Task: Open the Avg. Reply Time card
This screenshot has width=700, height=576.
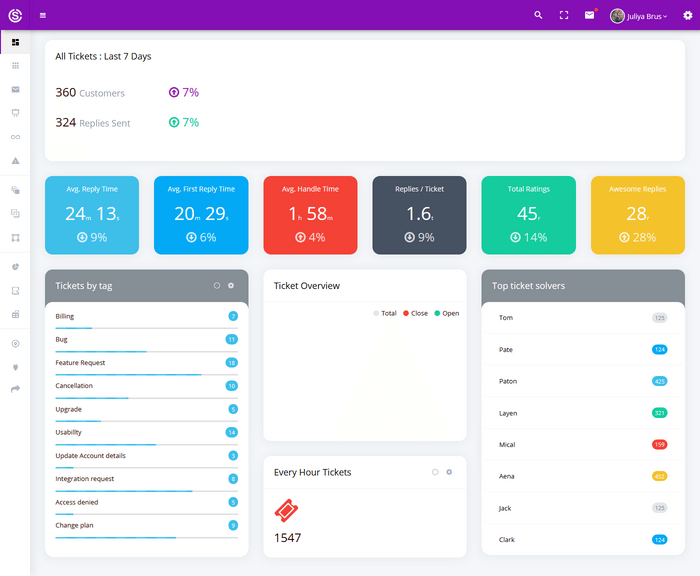Action: point(92,215)
